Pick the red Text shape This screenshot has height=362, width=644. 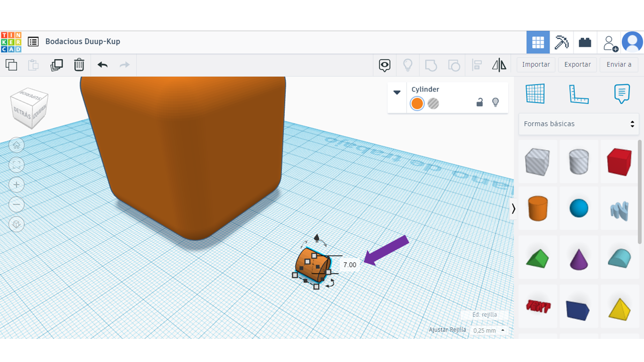537,306
